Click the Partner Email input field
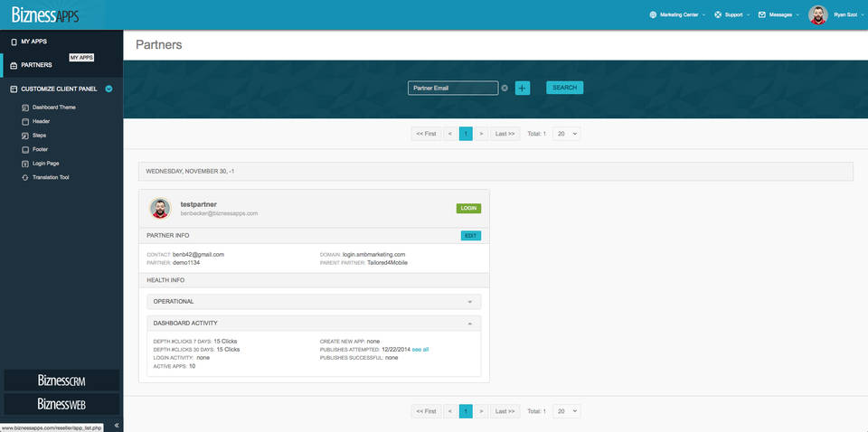 point(452,88)
